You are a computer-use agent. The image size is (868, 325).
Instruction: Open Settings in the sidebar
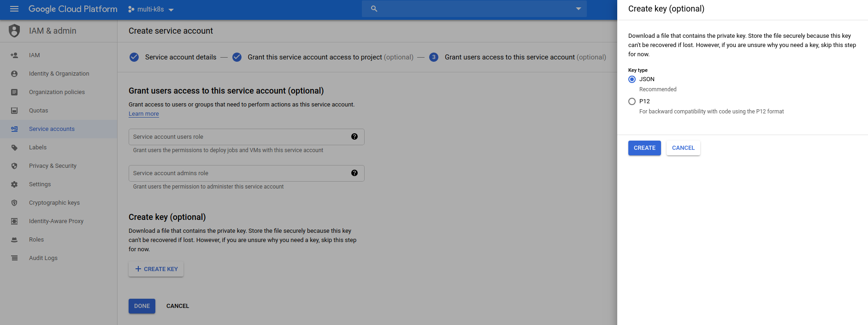pos(59,184)
